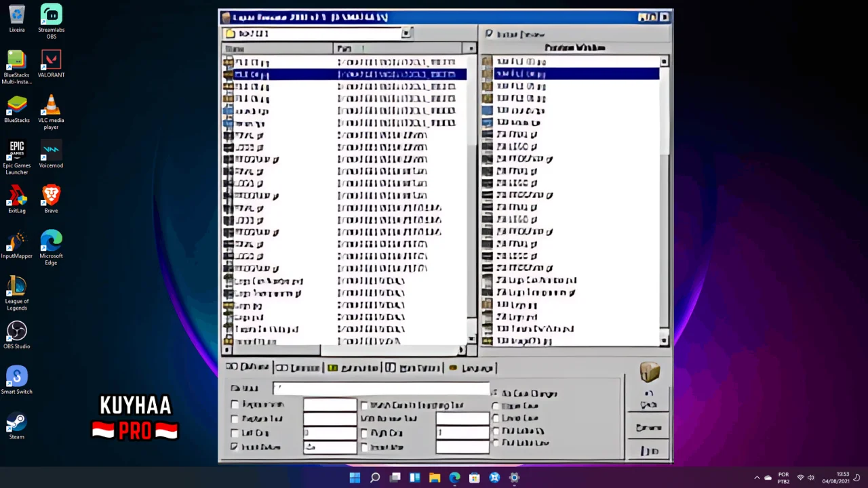The width and height of the screenshot is (868, 488).
Task: Enable the Right Crop checkbox
Action: click(x=365, y=433)
